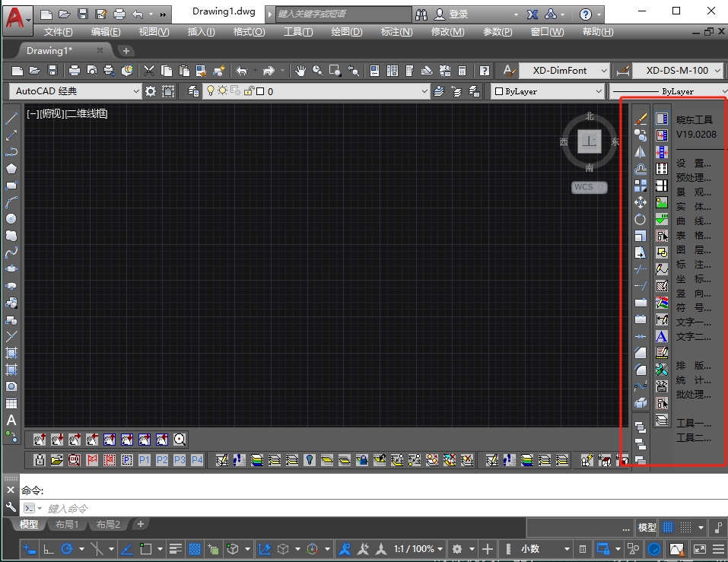Screen dimensions: 728x562
Task: Click the Pan hand icon
Action: (x=300, y=71)
